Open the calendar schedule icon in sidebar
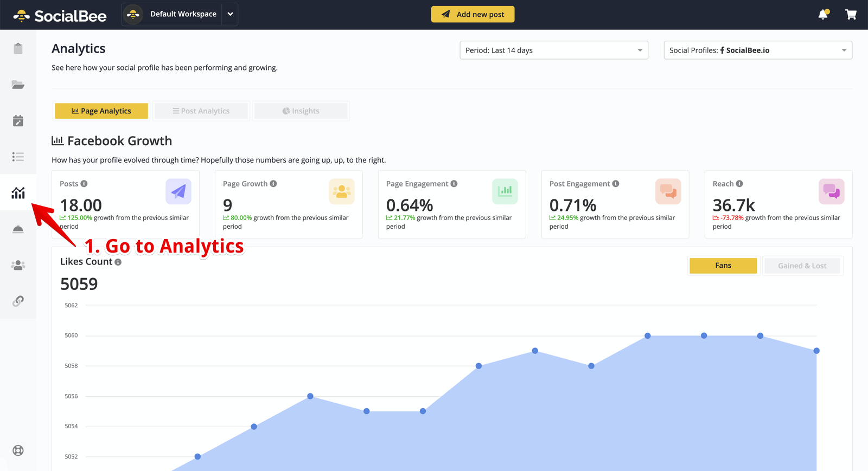Image resolution: width=868 pixels, height=471 pixels. [18, 120]
